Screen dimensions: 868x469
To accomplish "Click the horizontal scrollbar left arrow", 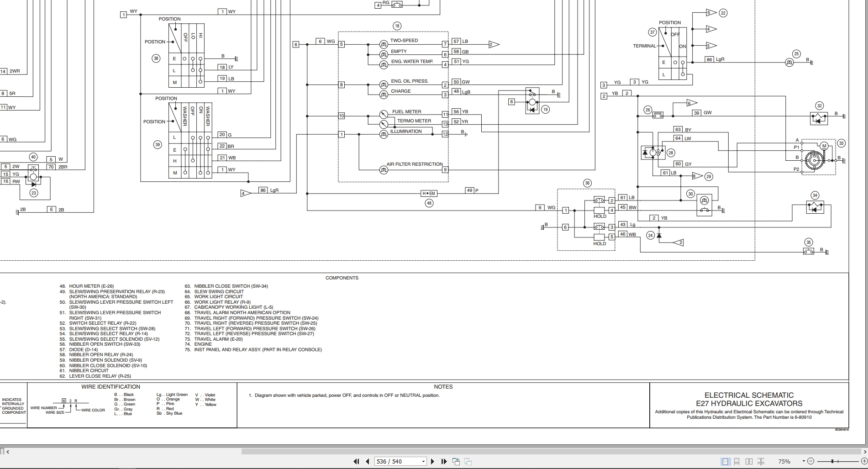I will (7, 451).
